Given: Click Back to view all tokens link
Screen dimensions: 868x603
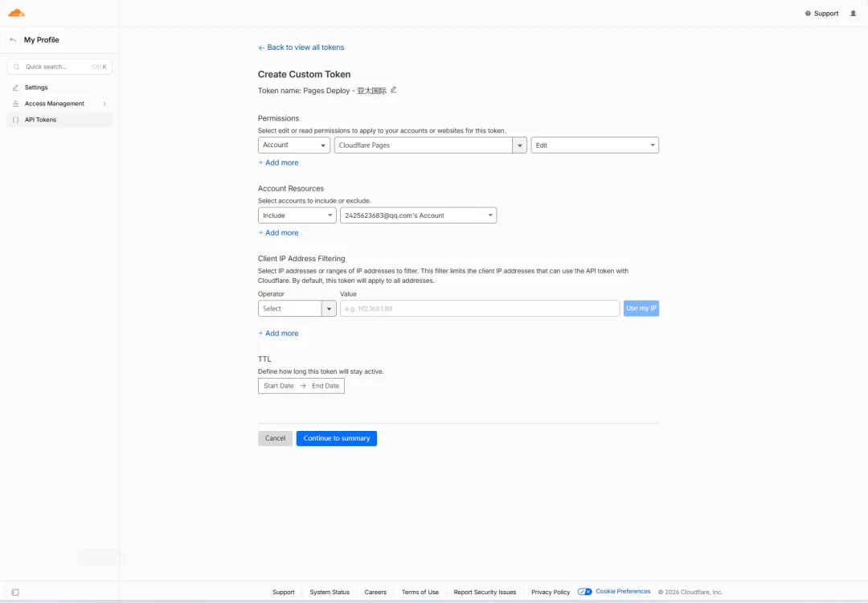Looking at the screenshot, I should click(301, 47).
